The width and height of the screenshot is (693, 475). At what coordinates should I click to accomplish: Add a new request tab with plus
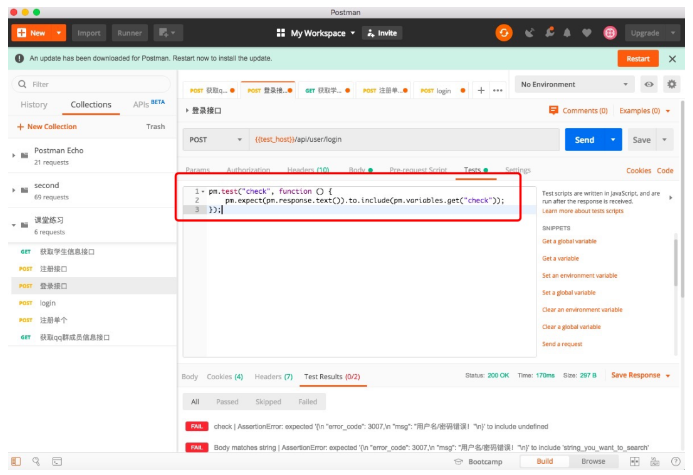tap(481, 90)
